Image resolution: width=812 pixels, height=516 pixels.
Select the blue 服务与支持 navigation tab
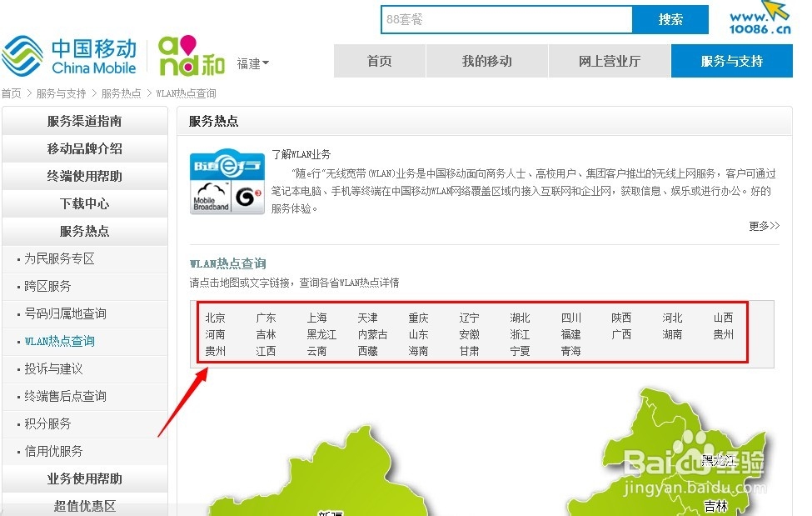point(732,61)
